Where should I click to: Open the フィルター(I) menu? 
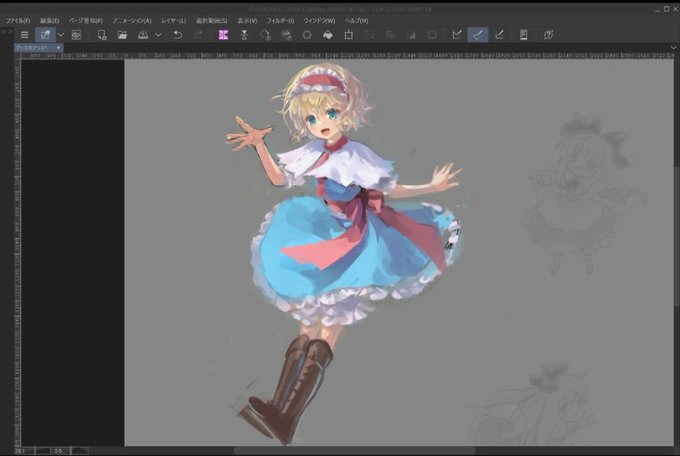[x=280, y=20]
